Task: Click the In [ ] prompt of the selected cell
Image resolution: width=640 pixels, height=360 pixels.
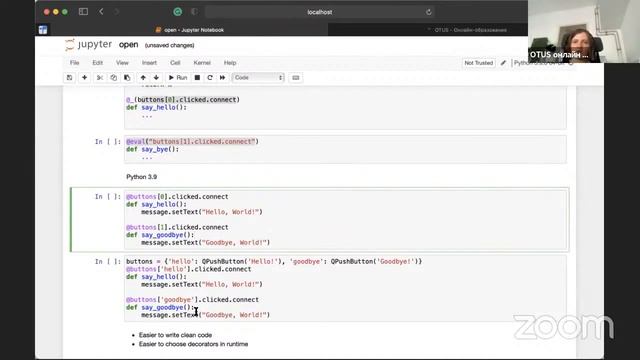Action: click(108, 197)
